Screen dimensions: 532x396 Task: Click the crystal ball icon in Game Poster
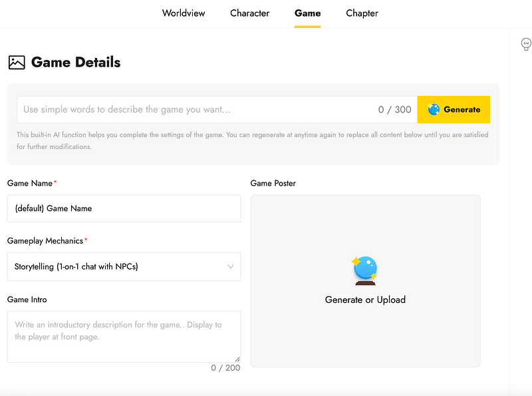pos(364,271)
